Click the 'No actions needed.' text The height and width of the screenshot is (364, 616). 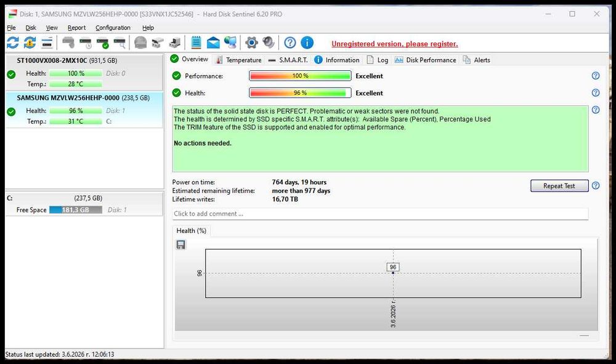(203, 144)
